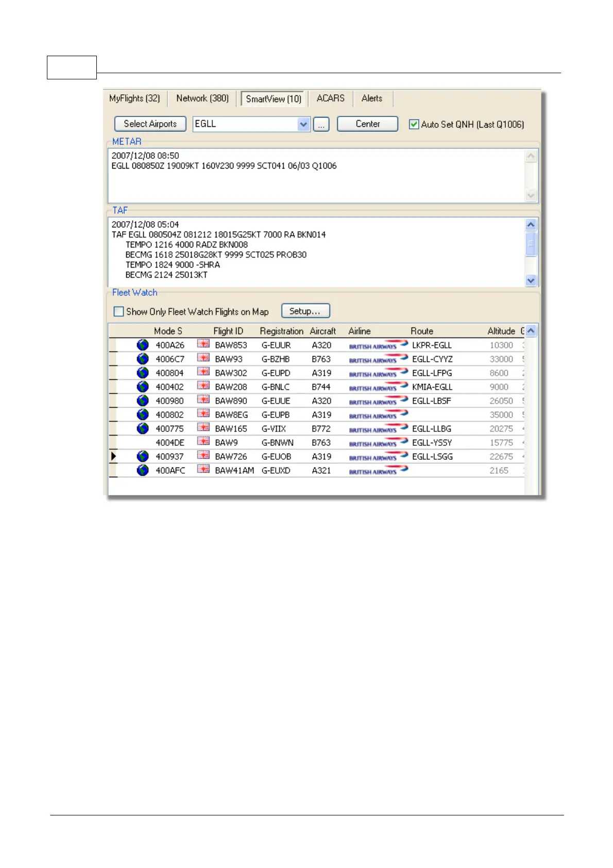
Task: Click the globe icon in the 400775 row
Action: (x=143, y=428)
